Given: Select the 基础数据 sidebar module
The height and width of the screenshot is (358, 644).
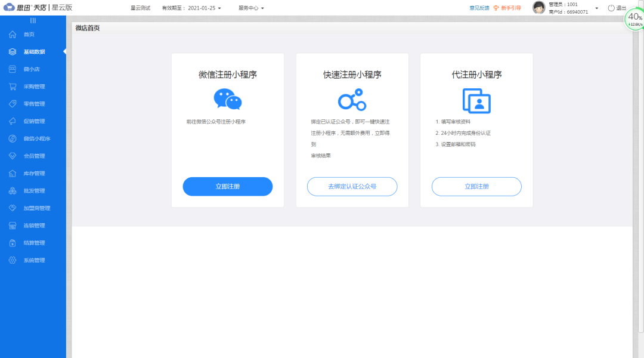Looking at the screenshot, I should (33, 51).
